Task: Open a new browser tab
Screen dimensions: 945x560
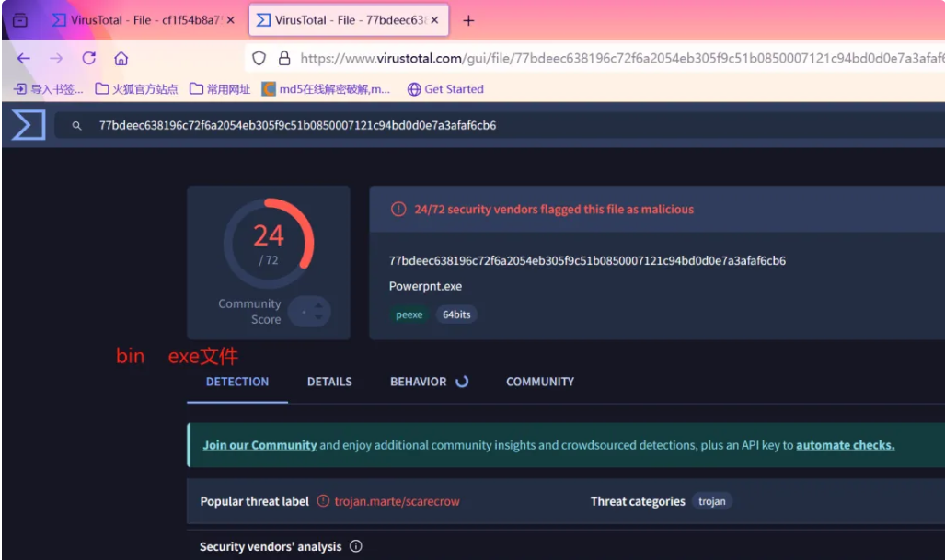Action: pyautogui.click(x=468, y=20)
